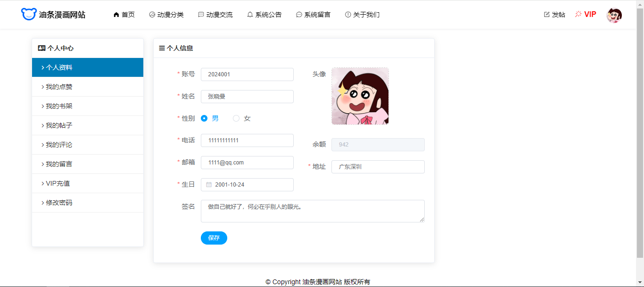Select the 男 radio button
The width and height of the screenshot is (644, 287).
pos(204,118)
